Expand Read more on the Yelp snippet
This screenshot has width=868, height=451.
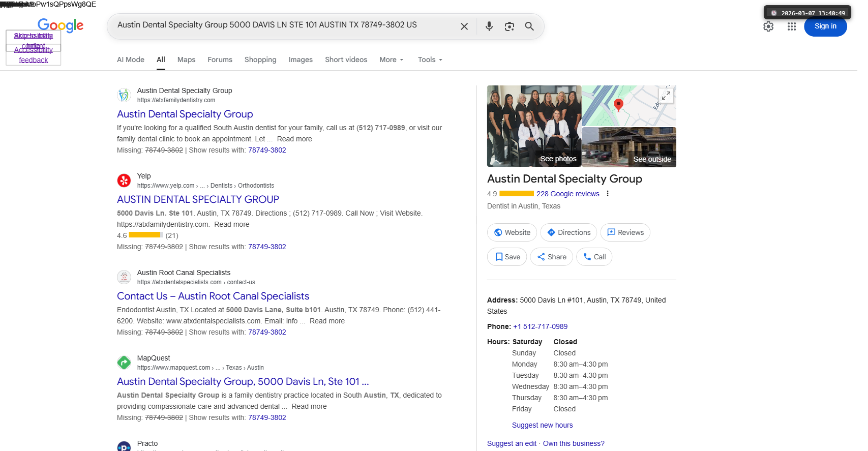(x=232, y=224)
